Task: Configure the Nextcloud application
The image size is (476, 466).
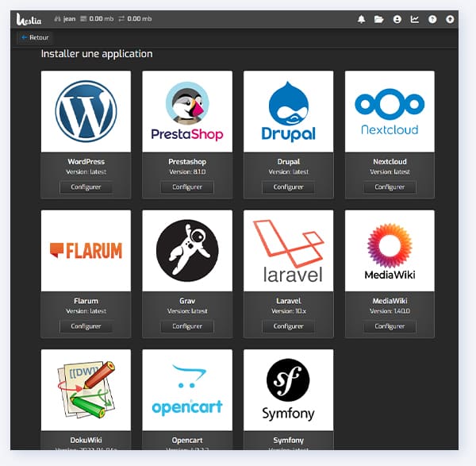Action: 390,187
